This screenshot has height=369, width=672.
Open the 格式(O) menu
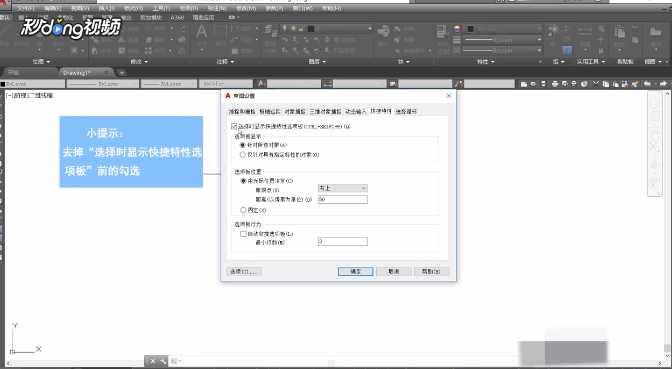tap(133, 8)
